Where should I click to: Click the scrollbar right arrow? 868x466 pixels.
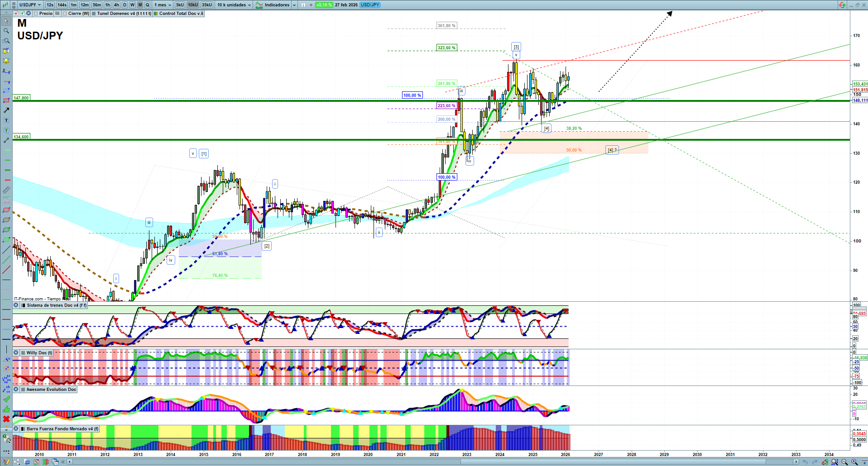796,462
